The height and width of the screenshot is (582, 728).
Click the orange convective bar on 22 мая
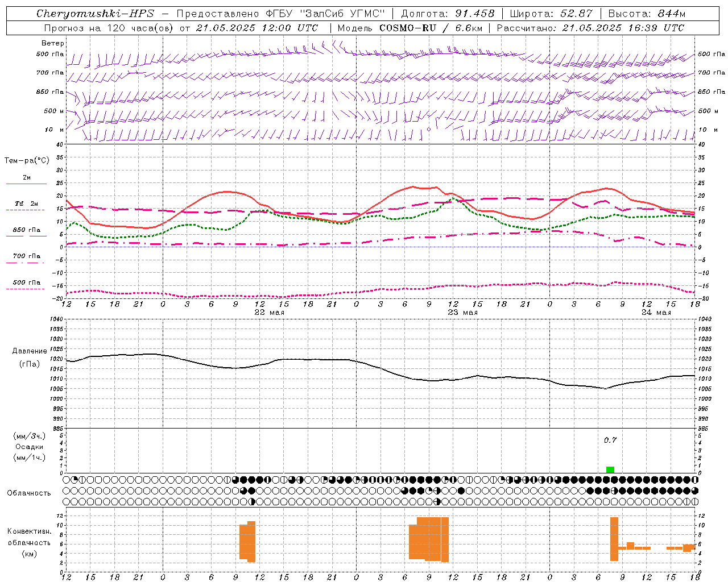click(x=247, y=542)
